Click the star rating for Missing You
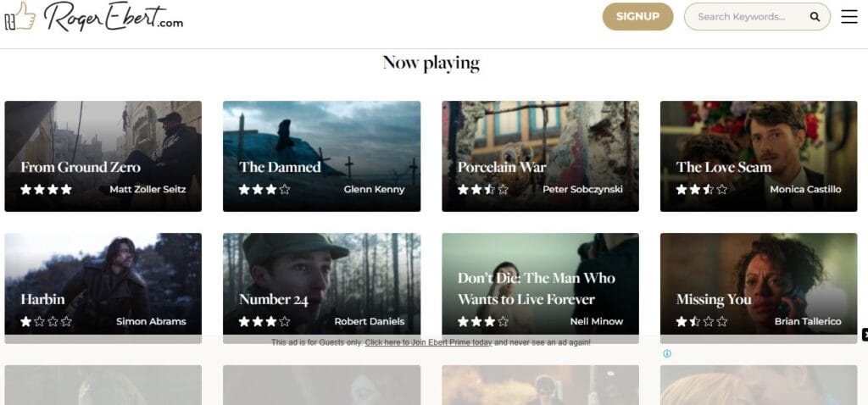 tap(701, 321)
